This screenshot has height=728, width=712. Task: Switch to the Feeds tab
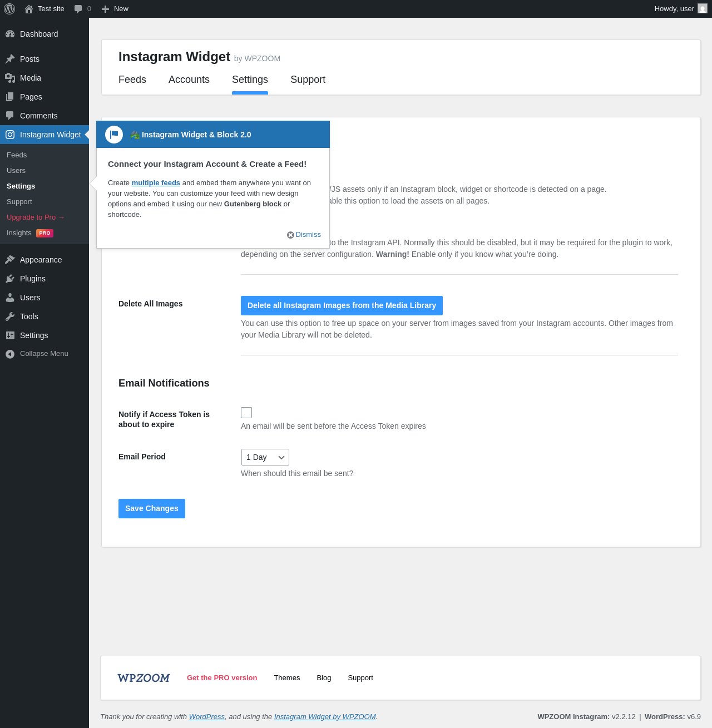point(132,80)
